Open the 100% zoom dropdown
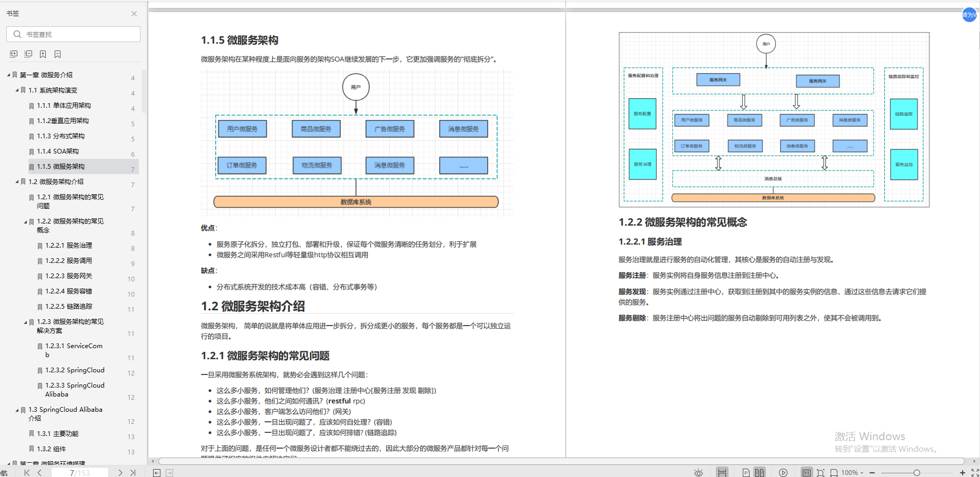 (853, 473)
